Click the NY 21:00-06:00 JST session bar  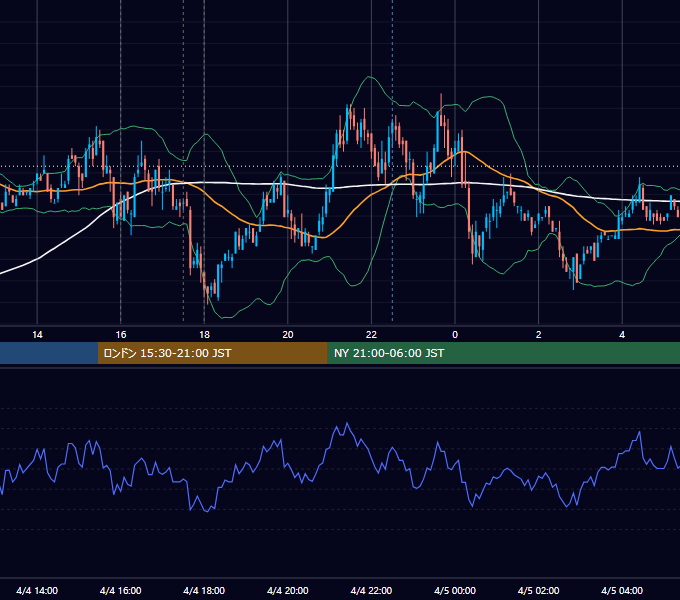[x=503, y=353]
